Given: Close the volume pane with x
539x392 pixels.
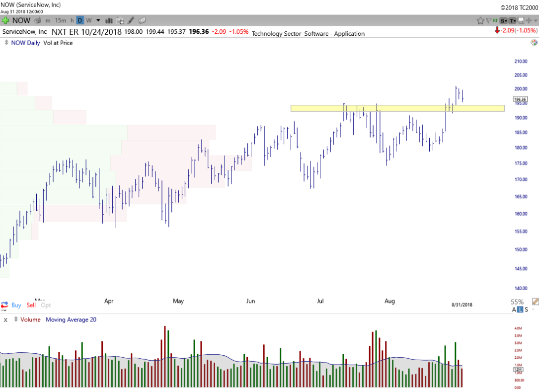Looking at the screenshot, I should tap(5, 319).
